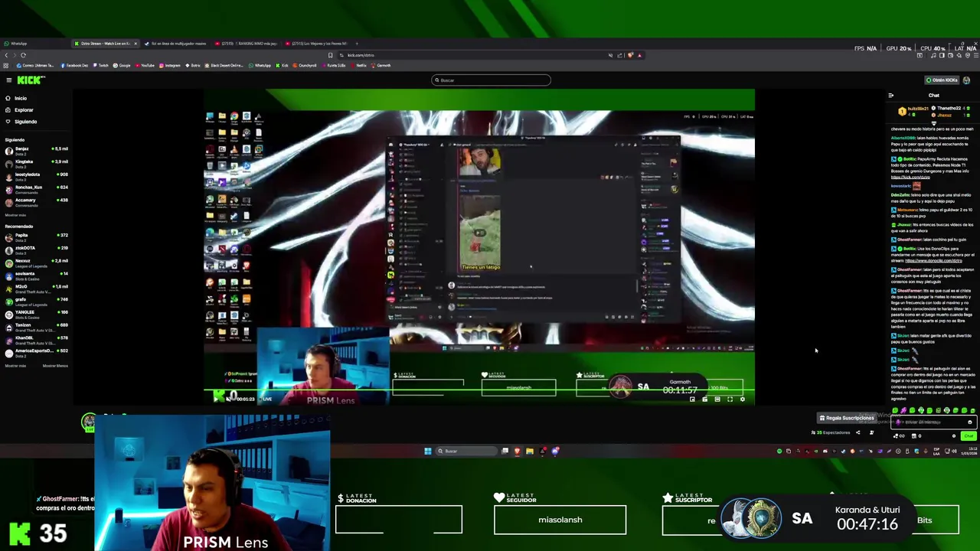Open the Netflix bookmark
Image resolution: width=980 pixels, height=551 pixels.
(359, 65)
